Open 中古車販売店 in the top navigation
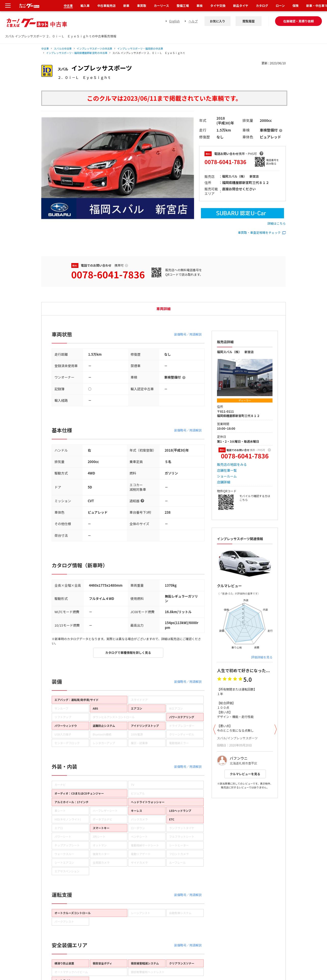The image size is (327, 980). coord(106,6)
